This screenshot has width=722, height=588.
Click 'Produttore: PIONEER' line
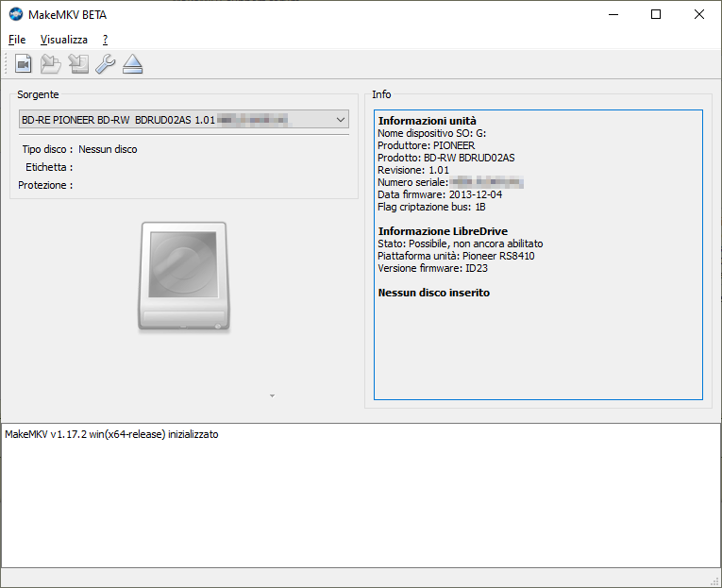(426, 145)
